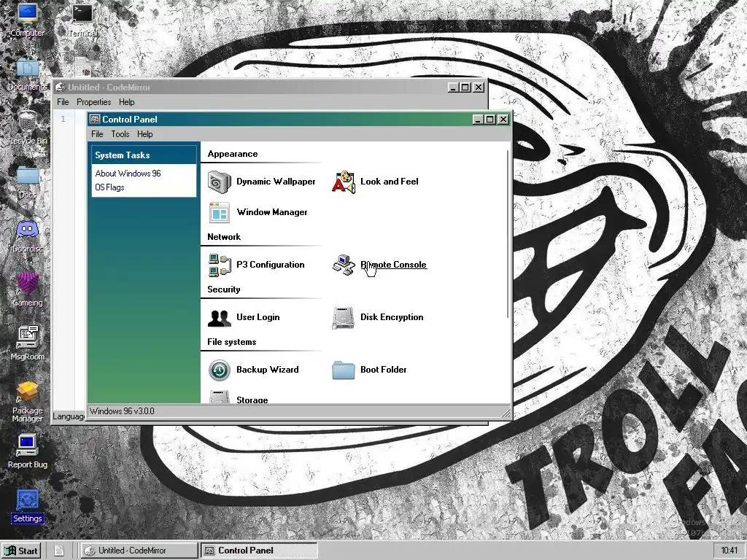This screenshot has height=560, width=747.
Task: Click the Start button
Action: pos(21,551)
